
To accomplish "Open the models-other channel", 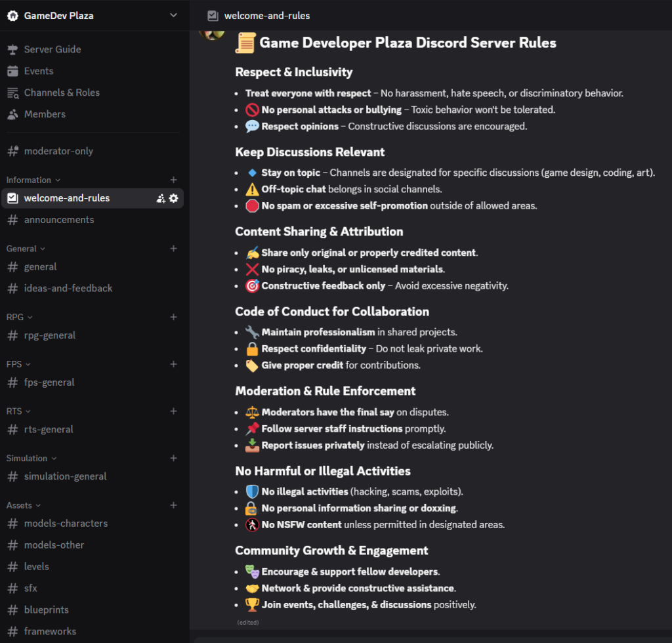I will [x=93, y=545].
